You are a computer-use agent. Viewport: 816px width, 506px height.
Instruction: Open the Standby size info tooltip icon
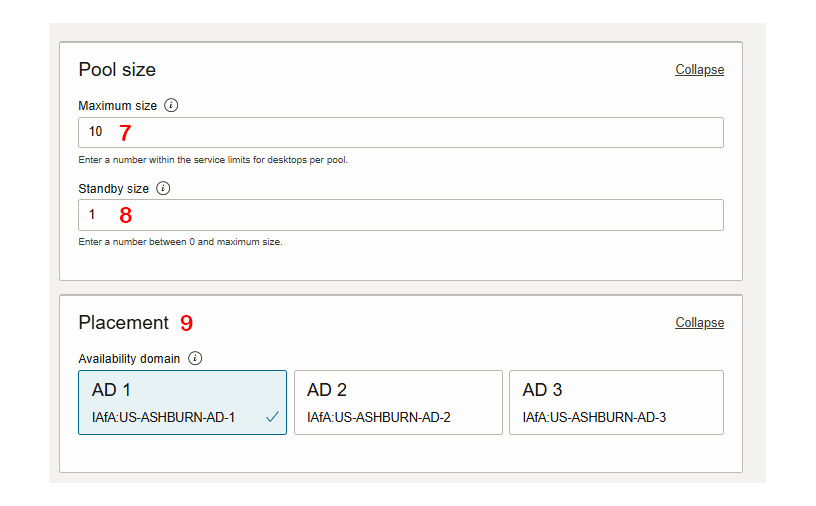[163, 188]
